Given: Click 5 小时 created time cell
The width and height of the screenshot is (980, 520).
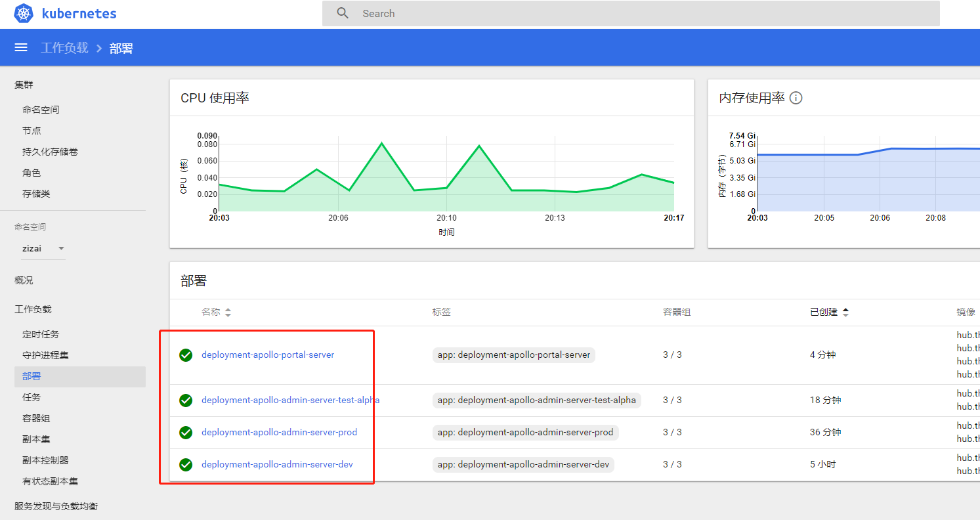Looking at the screenshot, I should [823, 464].
